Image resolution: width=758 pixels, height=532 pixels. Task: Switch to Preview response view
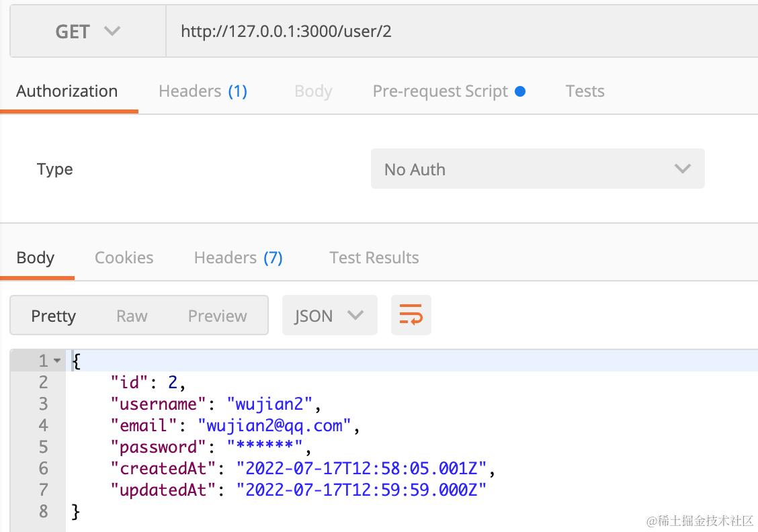[217, 316]
